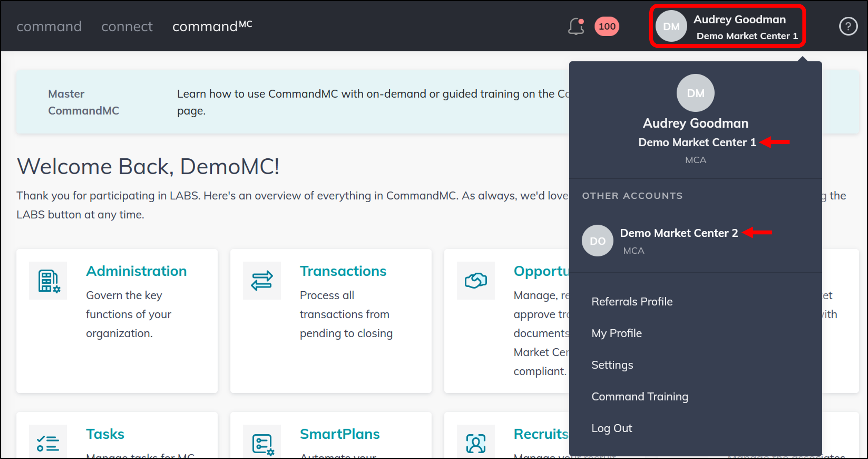The width and height of the screenshot is (868, 459).
Task: Click the Recruits people icon
Action: click(476, 444)
